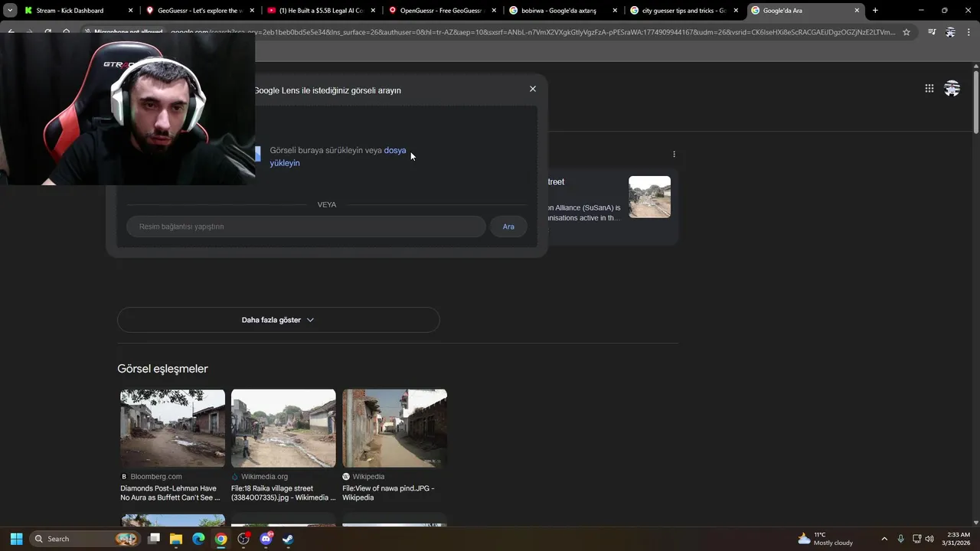The height and width of the screenshot is (551, 980).
Task: Open 'File:18 Raika village street' result title
Action: pyautogui.click(x=283, y=493)
